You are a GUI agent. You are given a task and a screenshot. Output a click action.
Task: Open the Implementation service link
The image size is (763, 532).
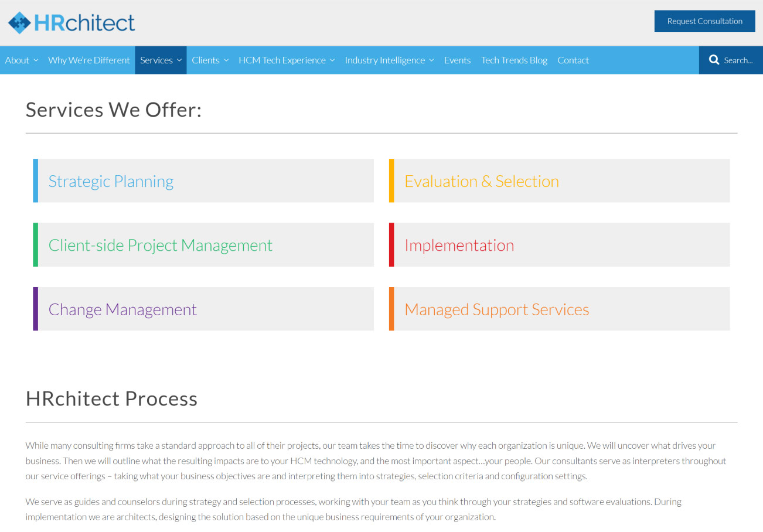[x=459, y=245]
